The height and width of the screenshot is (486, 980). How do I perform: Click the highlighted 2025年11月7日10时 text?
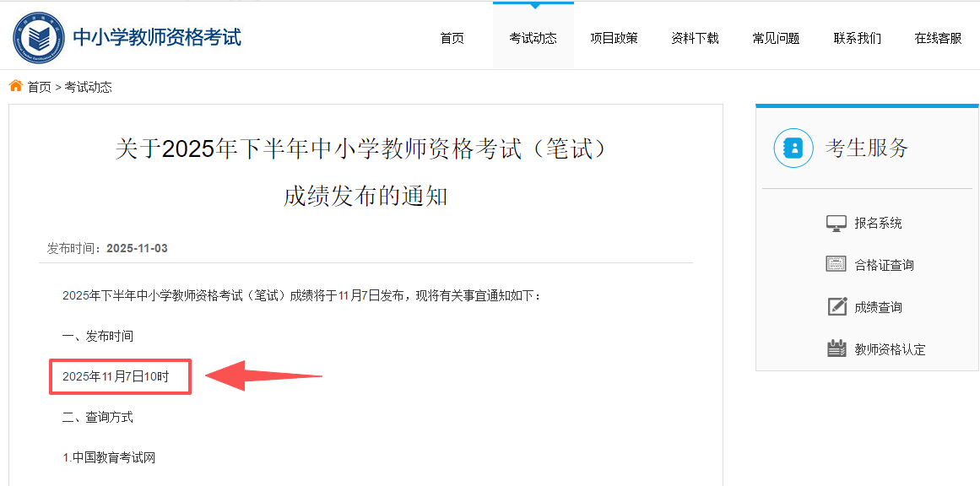tap(116, 376)
